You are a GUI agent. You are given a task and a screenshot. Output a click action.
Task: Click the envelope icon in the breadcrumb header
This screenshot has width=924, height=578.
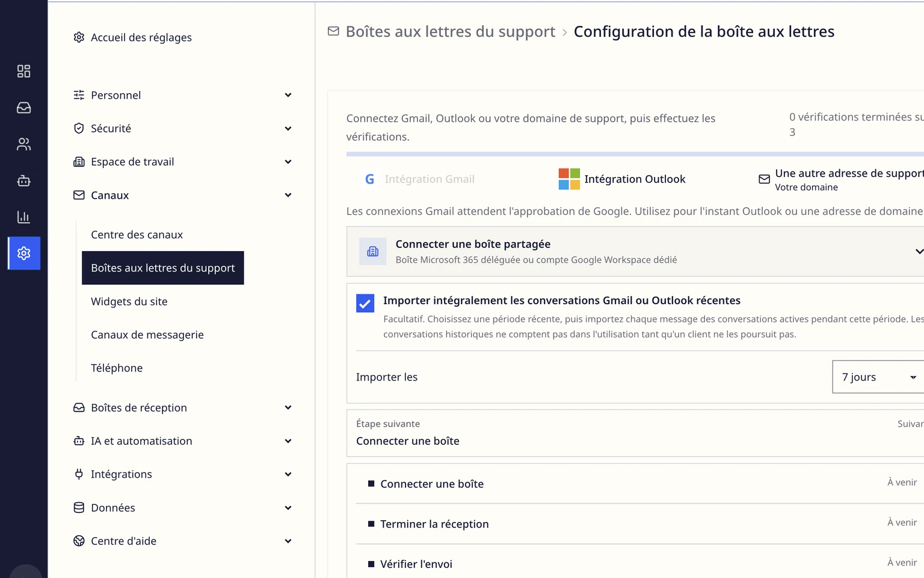coord(333,31)
